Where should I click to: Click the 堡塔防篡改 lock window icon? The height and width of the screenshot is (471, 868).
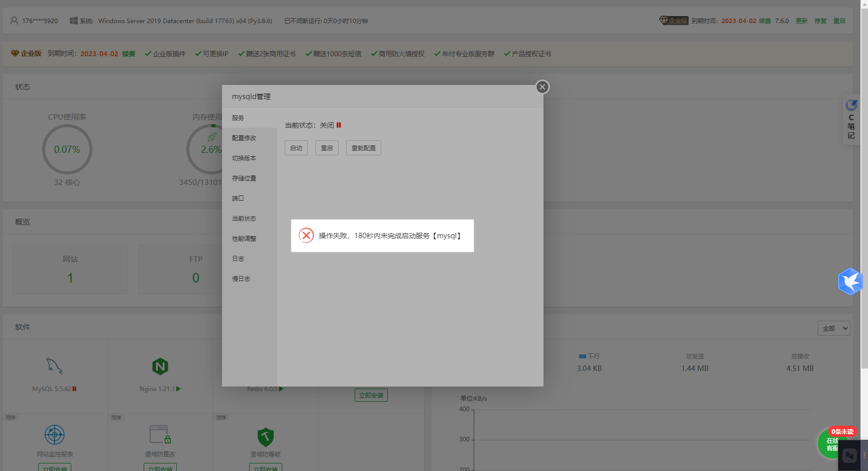click(160, 434)
